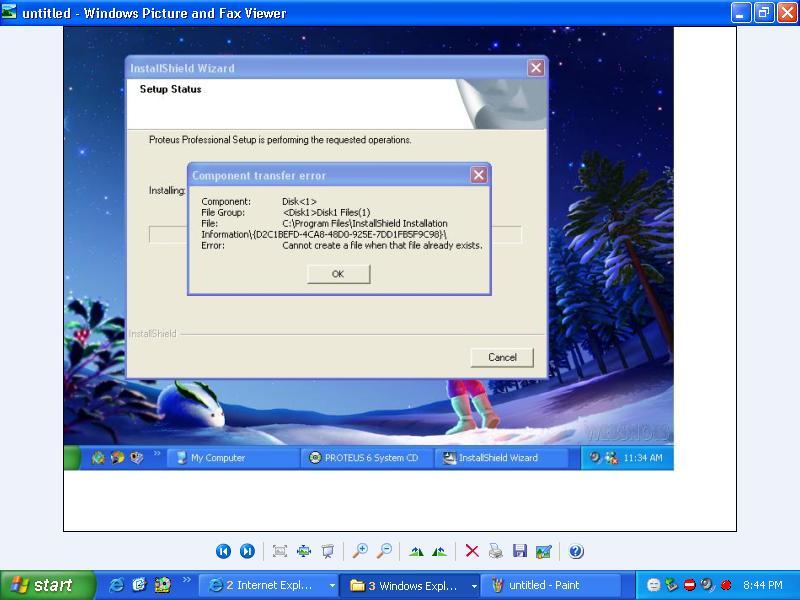This screenshot has width=800, height=600.
Task: Open the Internet Explorer group dropdown arrow
Action: coord(332,586)
